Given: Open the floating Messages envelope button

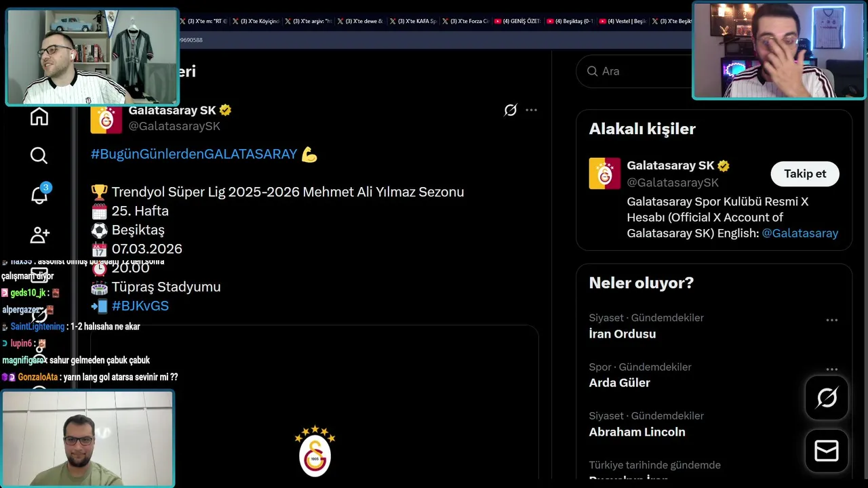Looking at the screenshot, I should coord(827,451).
